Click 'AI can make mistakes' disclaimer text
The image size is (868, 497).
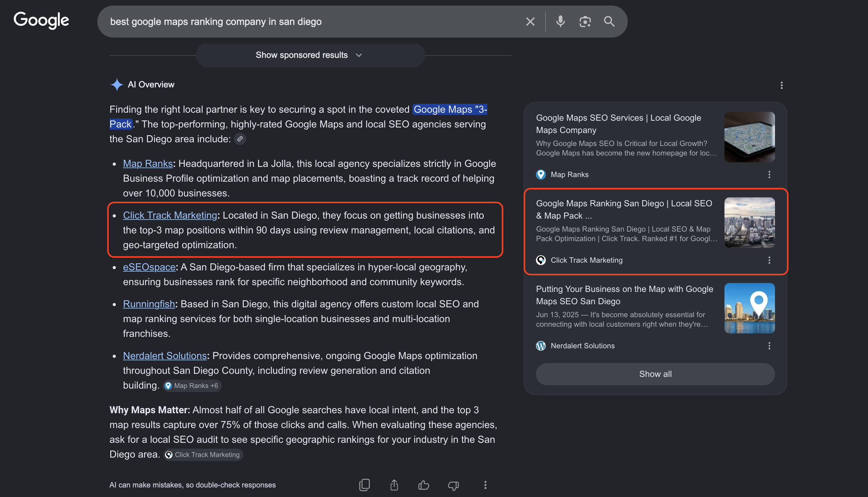(x=193, y=485)
